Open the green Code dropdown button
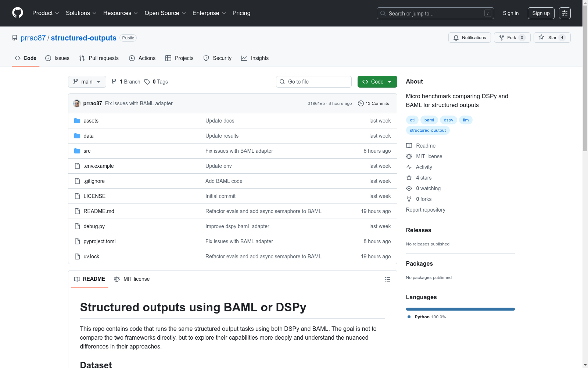 pos(377,82)
